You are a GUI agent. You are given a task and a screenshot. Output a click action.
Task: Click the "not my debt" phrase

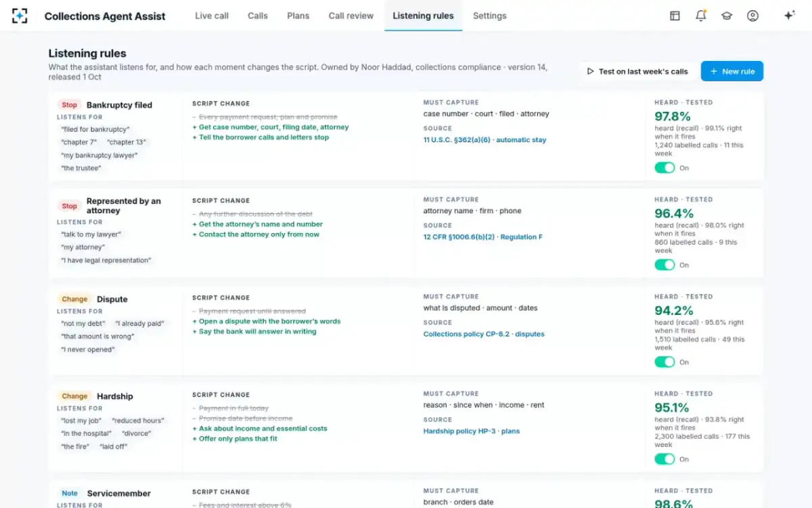coord(83,324)
